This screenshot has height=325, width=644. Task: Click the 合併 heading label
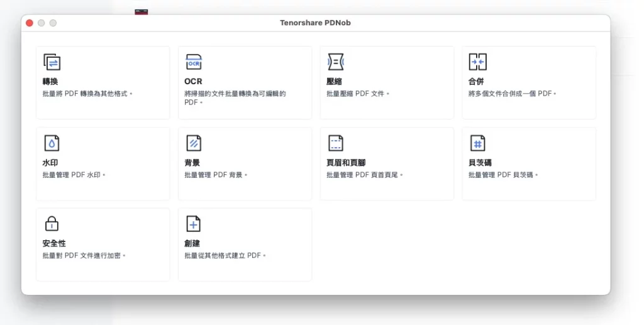pyautogui.click(x=476, y=81)
